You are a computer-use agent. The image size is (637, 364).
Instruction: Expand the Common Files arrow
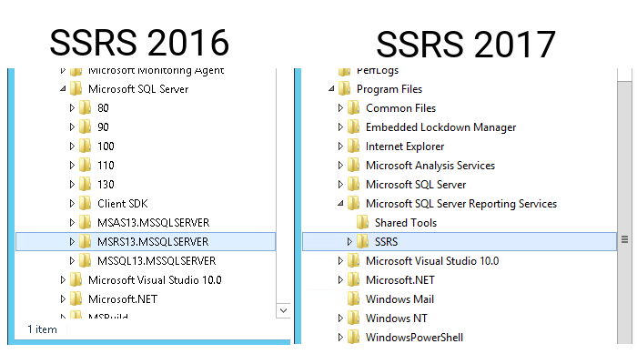(x=340, y=108)
